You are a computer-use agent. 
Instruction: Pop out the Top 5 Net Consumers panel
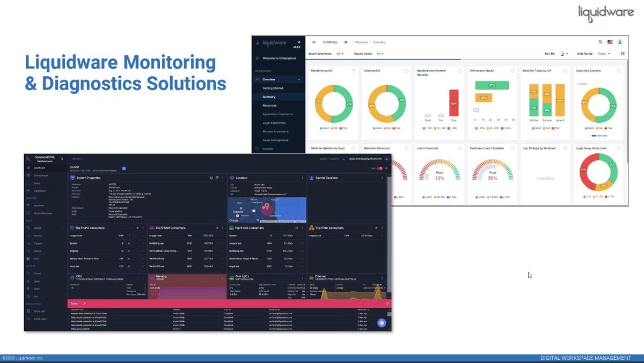(376, 228)
